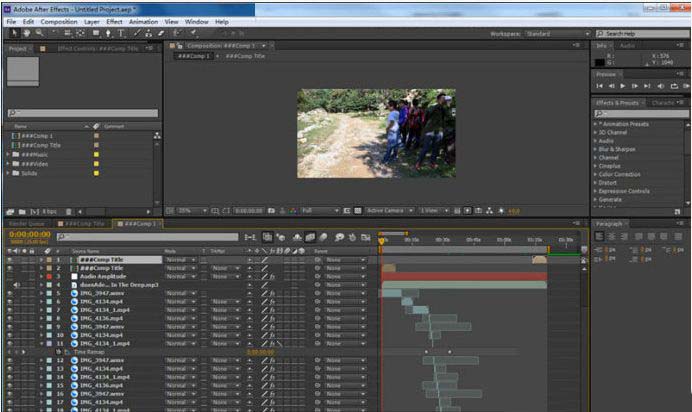Select the Horizontal Type tool
Viewport: 692px width, 412px height.
[122, 33]
